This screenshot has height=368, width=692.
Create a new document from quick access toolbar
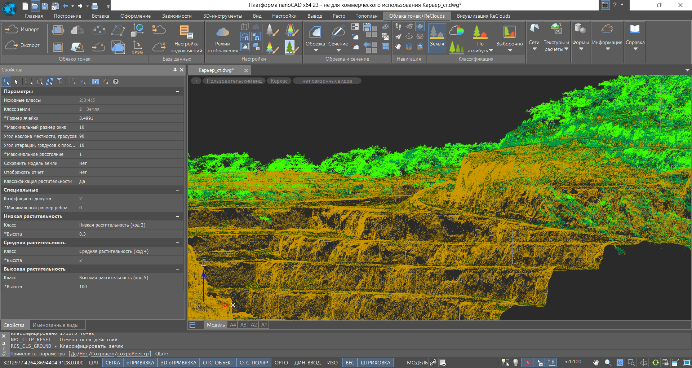(x=25, y=6)
